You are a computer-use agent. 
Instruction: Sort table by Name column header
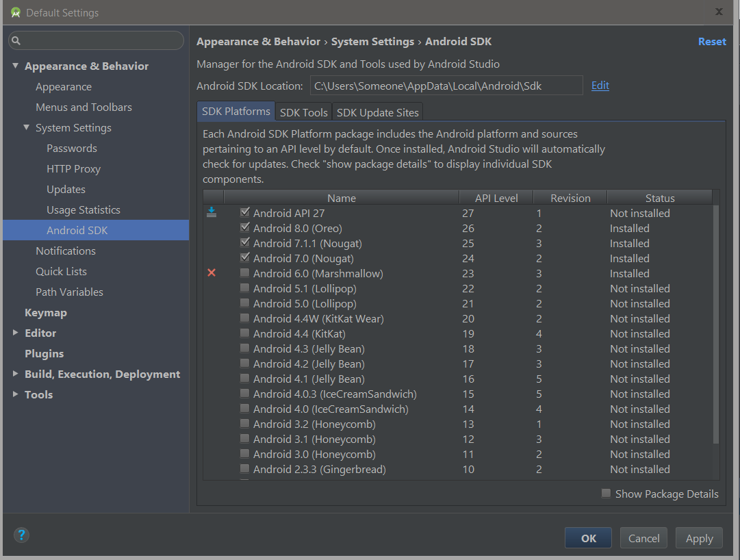point(341,198)
